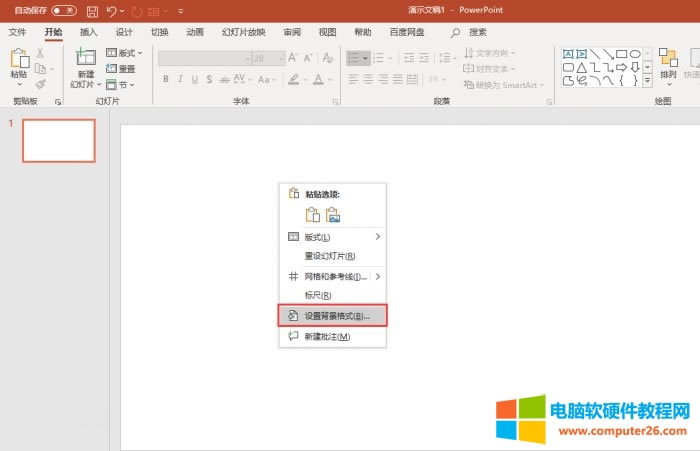The width and height of the screenshot is (700, 451).
Task: Click the Save icon in title bar
Action: (92, 11)
